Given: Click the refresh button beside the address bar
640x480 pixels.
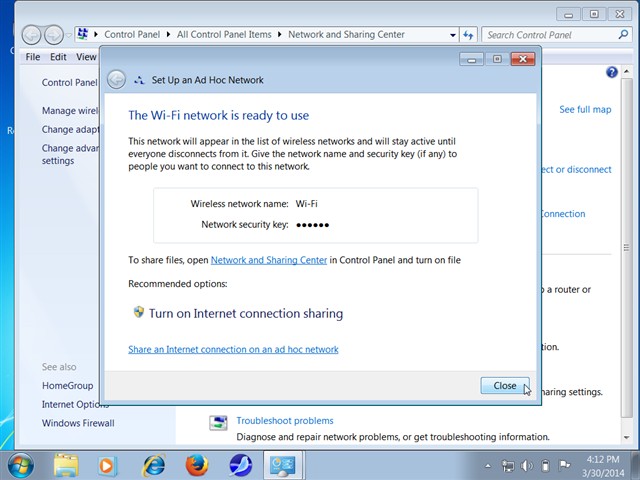Looking at the screenshot, I should (468, 35).
